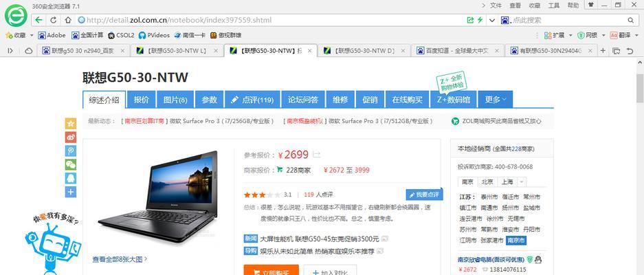Open the 扩展 extensions icon
This screenshot has height=275, width=644.
(x=554, y=35)
